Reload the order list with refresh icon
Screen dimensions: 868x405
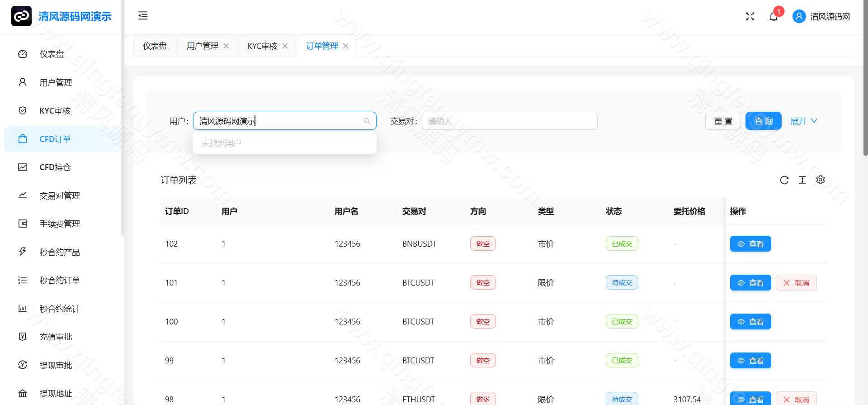tap(784, 180)
